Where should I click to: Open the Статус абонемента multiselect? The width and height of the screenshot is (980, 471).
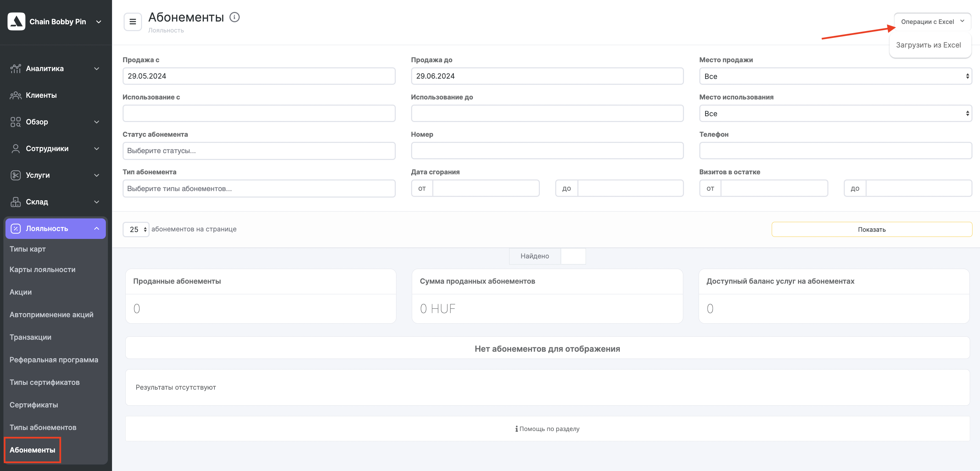click(259, 151)
